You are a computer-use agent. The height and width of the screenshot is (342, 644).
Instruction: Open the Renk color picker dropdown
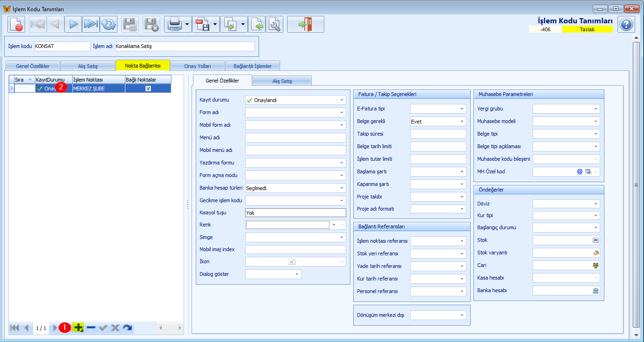334,225
